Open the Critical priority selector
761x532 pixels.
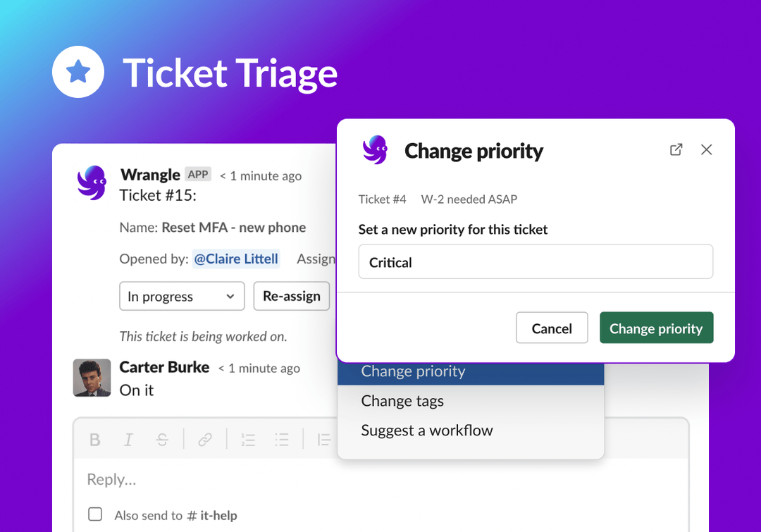[x=536, y=261]
